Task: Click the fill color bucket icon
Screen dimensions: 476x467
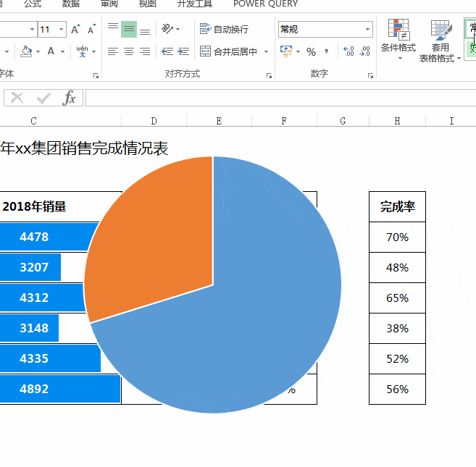Action: 26,51
